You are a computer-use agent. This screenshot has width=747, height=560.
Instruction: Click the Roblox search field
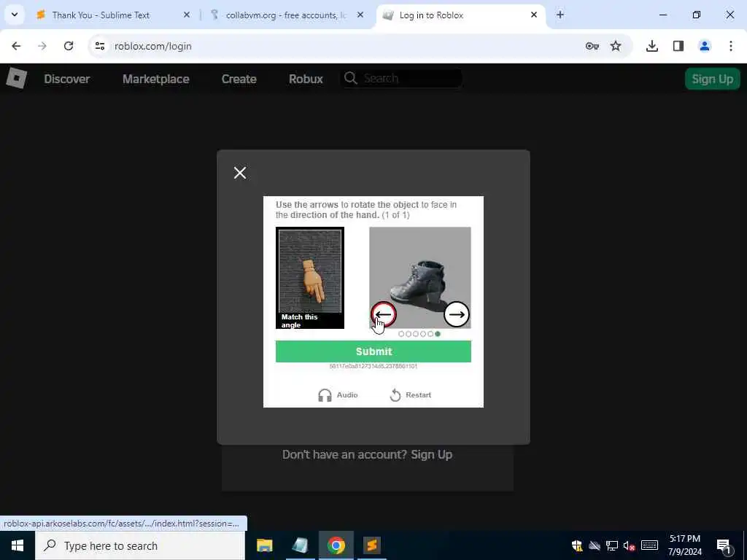[x=402, y=79]
